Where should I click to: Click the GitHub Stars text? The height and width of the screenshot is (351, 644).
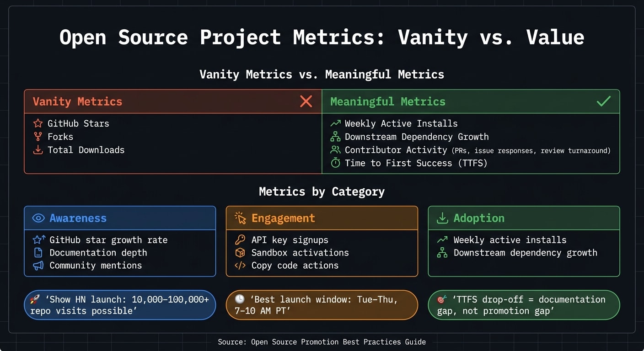click(x=78, y=123)
